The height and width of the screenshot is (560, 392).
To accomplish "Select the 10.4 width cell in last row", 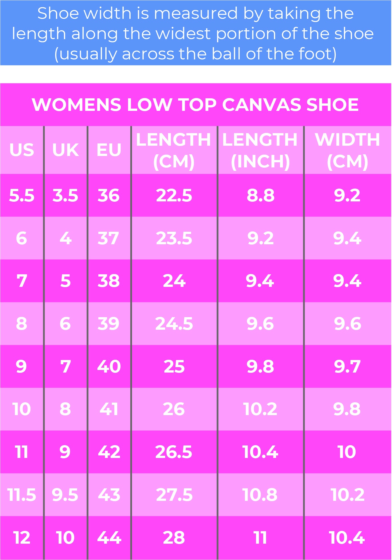I will coord(348,537).
